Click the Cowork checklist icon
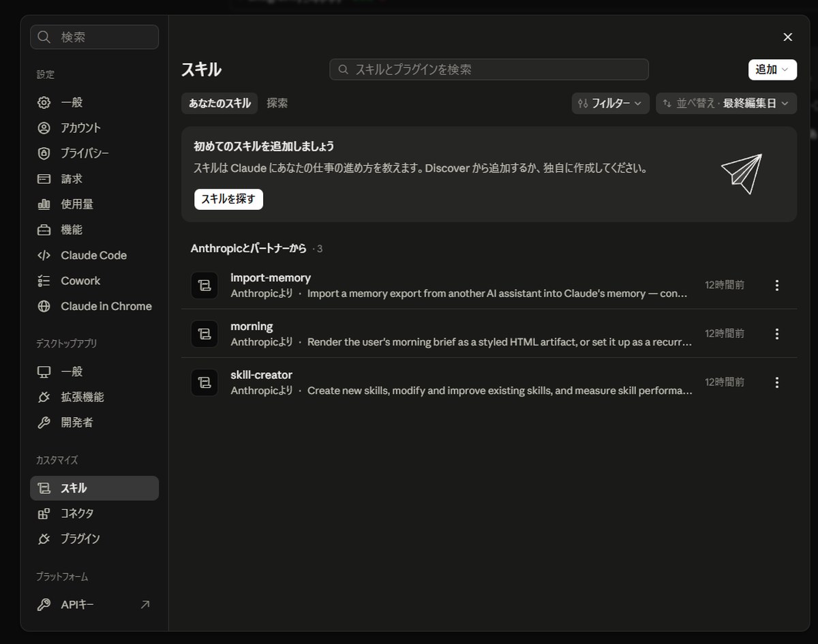The height and width of the screenshot is (644, 818). 44,281
